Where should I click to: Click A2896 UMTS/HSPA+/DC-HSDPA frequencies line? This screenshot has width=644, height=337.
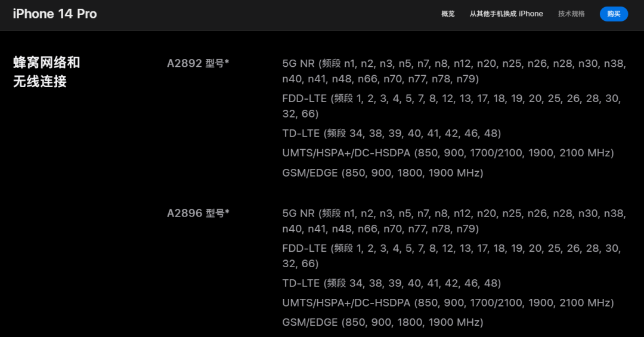[448, 303]
